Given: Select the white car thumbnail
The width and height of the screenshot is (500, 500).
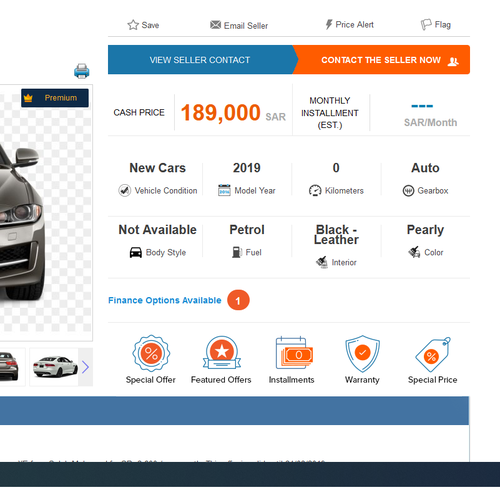Looking at the screenshot, I should coord(55,367).
